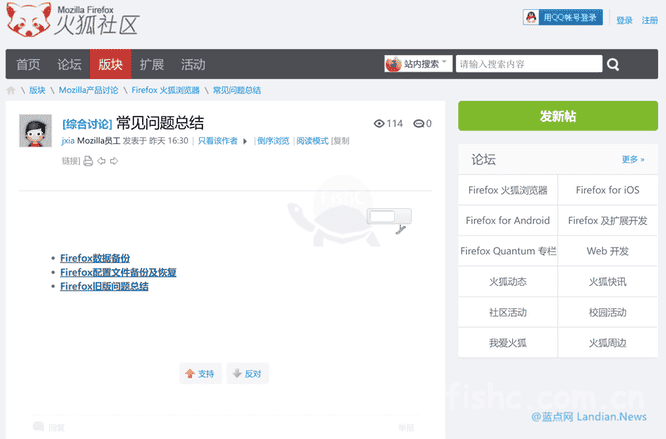Open Firefox for Android forum tile

click(508, 220)
